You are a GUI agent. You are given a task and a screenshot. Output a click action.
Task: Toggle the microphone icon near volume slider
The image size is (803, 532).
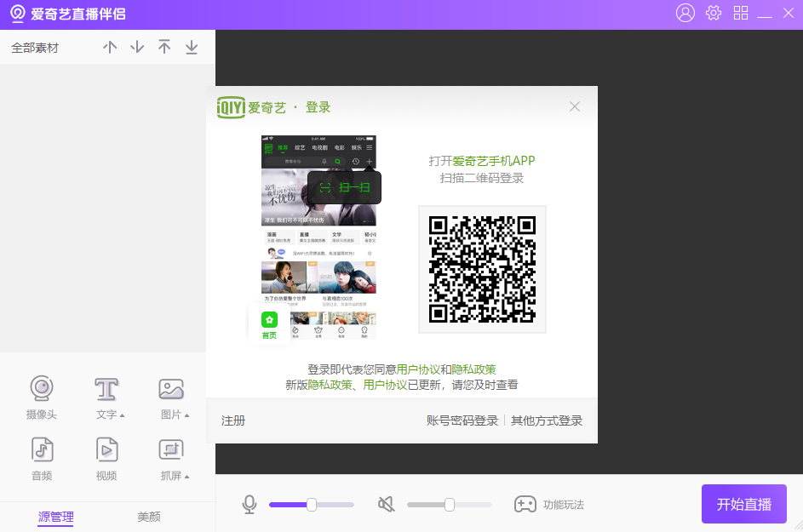(250, 504)
